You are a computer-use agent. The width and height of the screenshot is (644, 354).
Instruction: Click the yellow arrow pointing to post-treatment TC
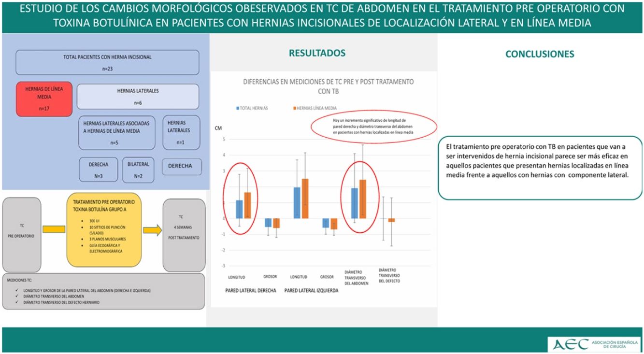[152, 230]
